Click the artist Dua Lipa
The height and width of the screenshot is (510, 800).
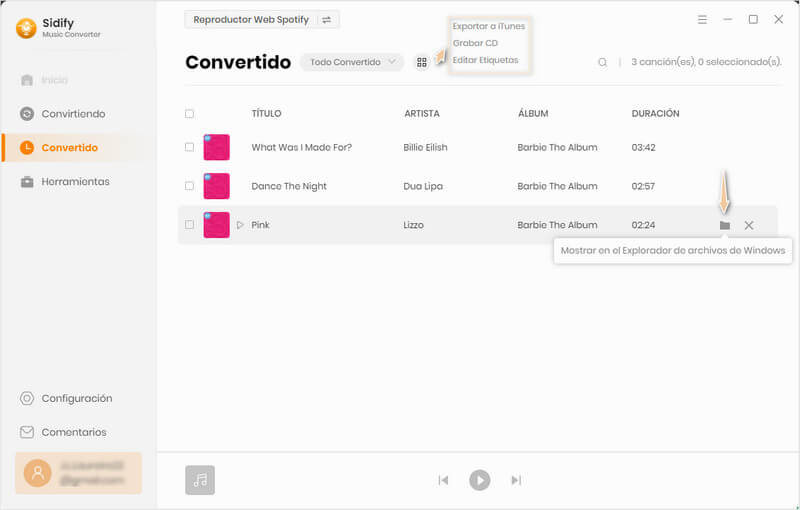tap(423, 186)
